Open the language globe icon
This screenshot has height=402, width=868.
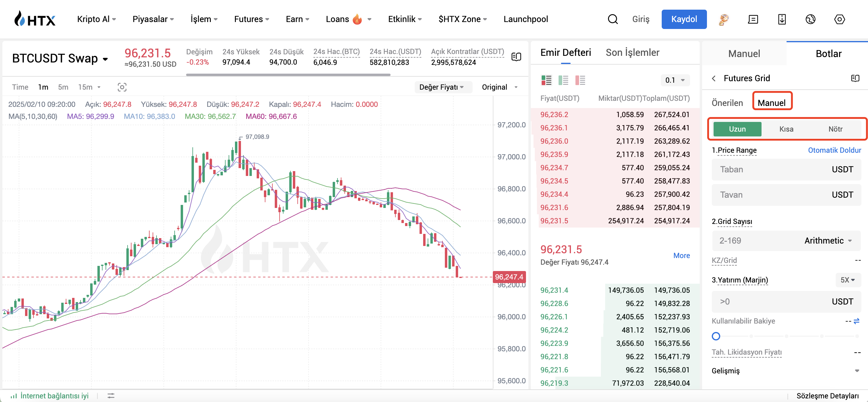point(810,19)
